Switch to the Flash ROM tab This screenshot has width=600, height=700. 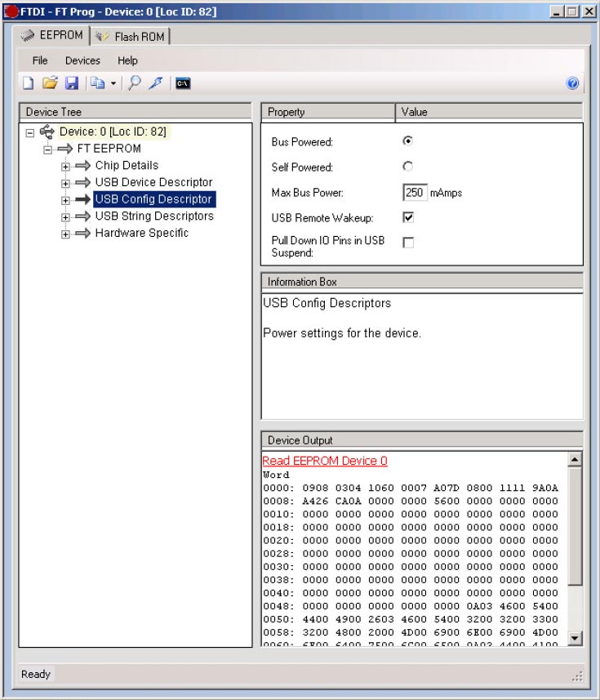coord(131,37)
